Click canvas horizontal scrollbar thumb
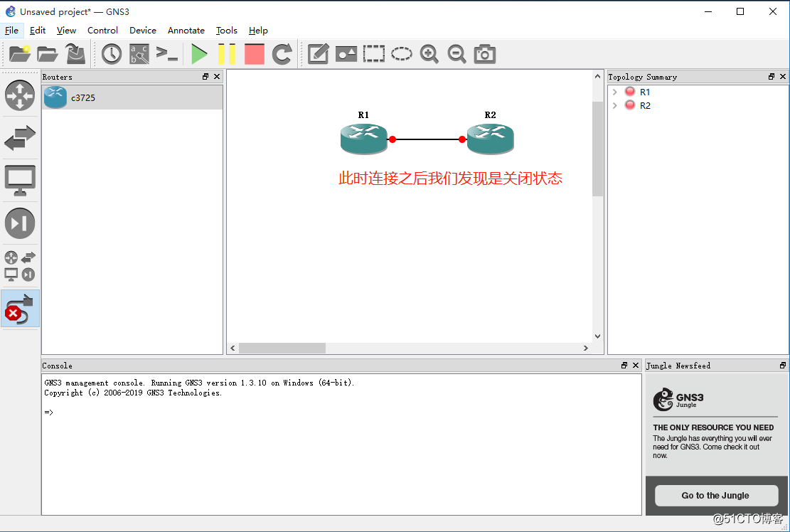Image resolution: width=790 pixels, height=532 pixels. click(x=282, y=348)
